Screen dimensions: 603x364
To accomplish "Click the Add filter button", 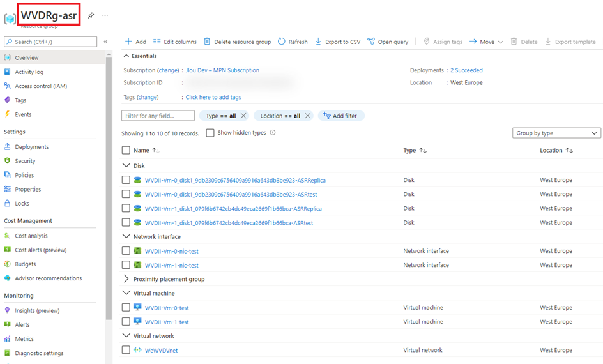I will (x=341, y=116).
